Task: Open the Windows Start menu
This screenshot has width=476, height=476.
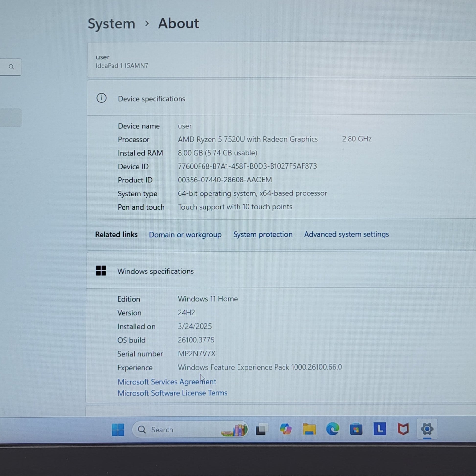Action: 118,430
